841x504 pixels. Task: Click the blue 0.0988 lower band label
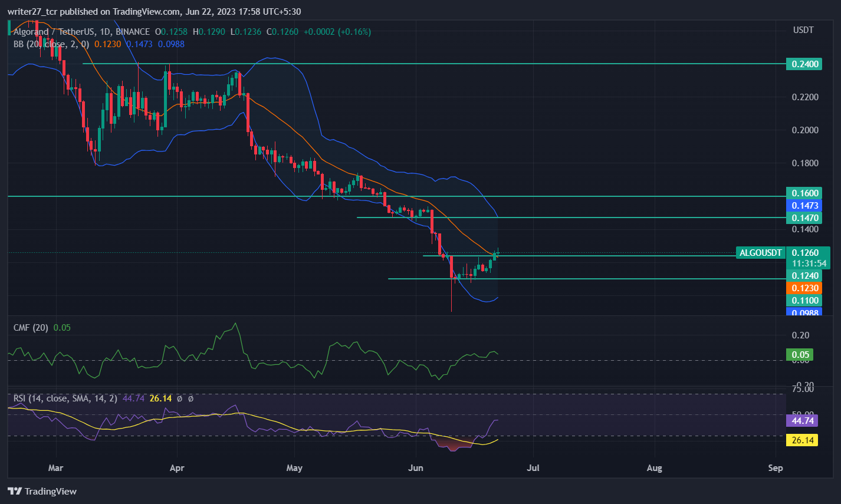(805, 312)
